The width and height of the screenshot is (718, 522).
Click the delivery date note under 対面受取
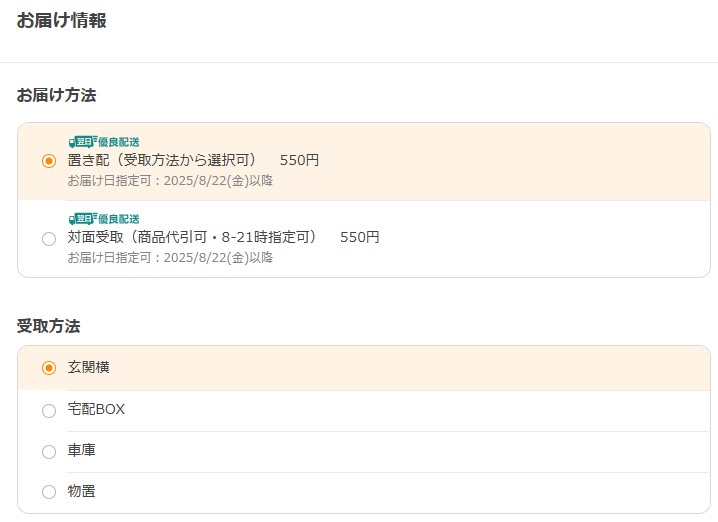click(170, 258)
